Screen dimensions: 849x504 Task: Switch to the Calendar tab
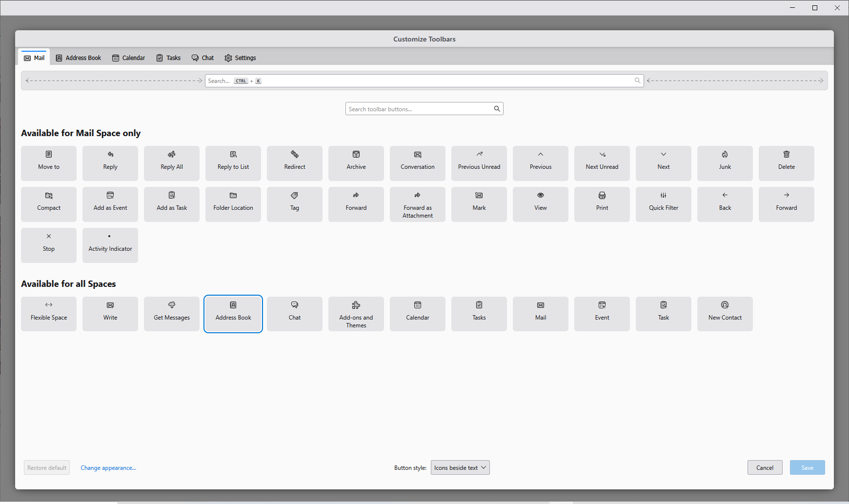pyautogui.click(x=129, y=58)
